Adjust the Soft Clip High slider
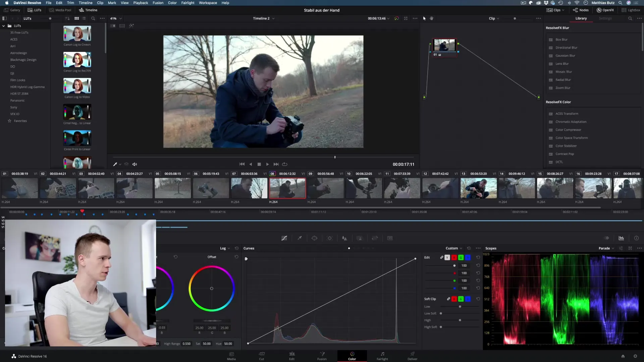The height and width of the screenshot is (362, 644). 460,320
